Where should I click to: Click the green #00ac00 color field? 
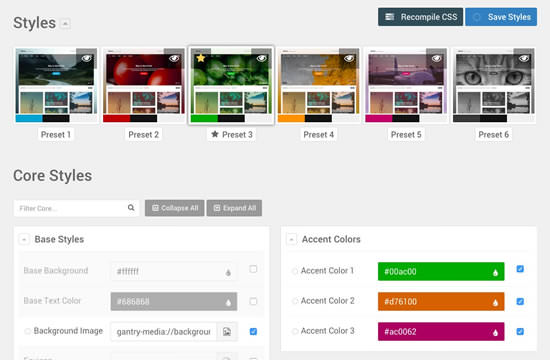pyautogui.click(x=441, y=271)
